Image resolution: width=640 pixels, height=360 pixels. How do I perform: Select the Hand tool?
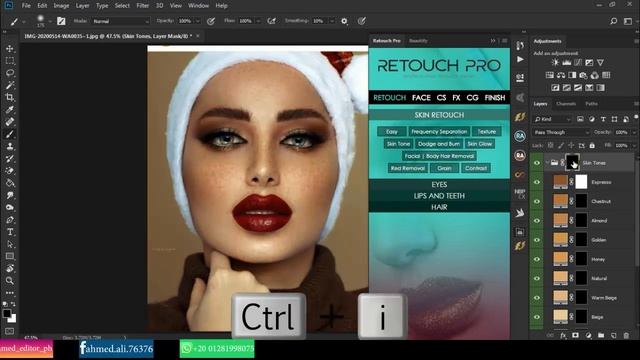point(10,269)
